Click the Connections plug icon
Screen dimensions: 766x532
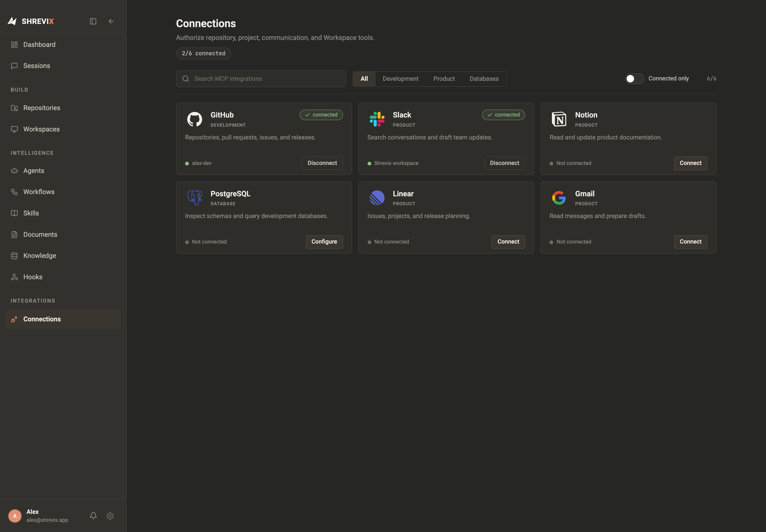pos(14,319)
